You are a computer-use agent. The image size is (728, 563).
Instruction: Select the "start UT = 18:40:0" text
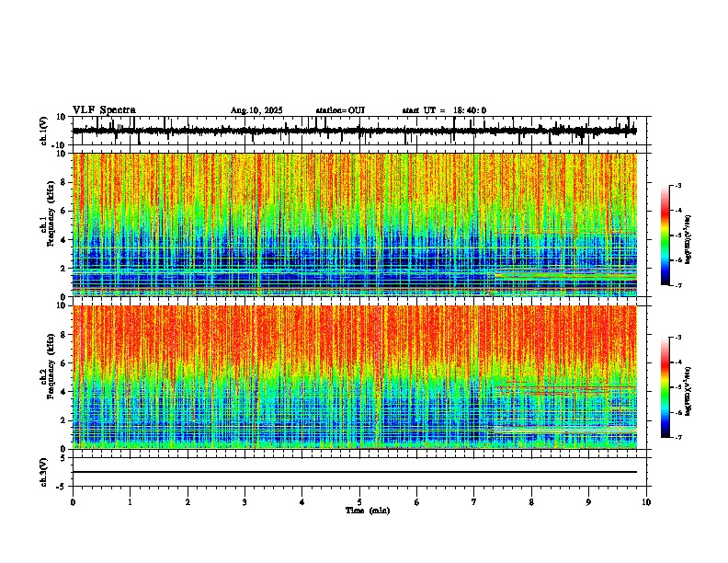coord(444,110)
